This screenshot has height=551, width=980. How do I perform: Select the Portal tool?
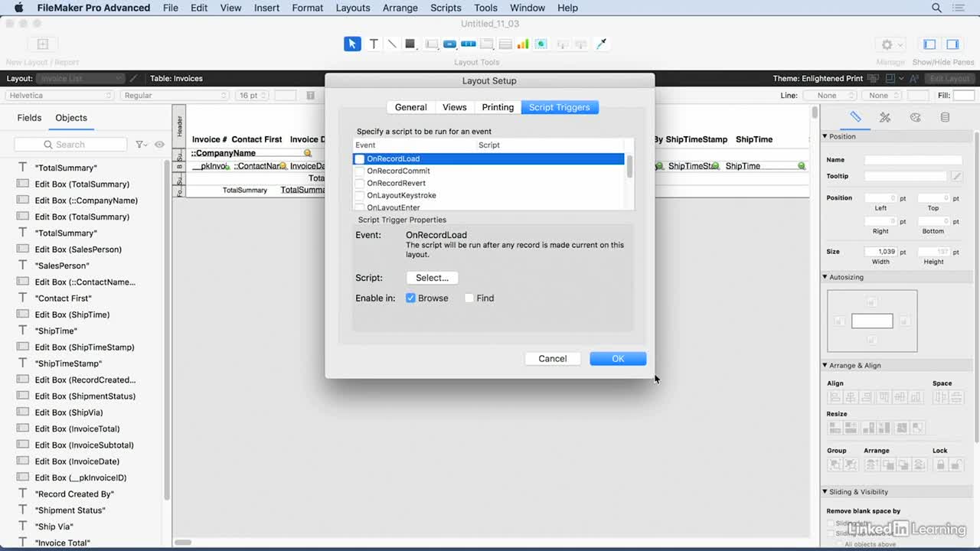[505, 44]
